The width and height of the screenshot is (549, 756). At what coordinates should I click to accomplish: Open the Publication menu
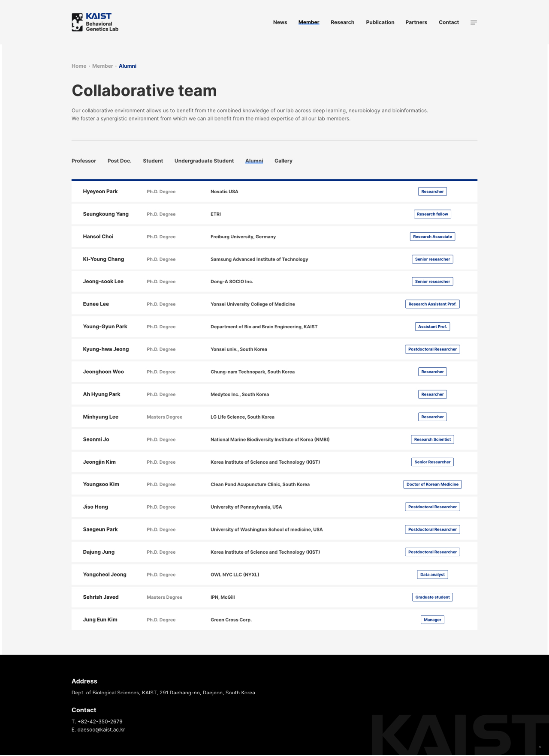click(380, 22)
